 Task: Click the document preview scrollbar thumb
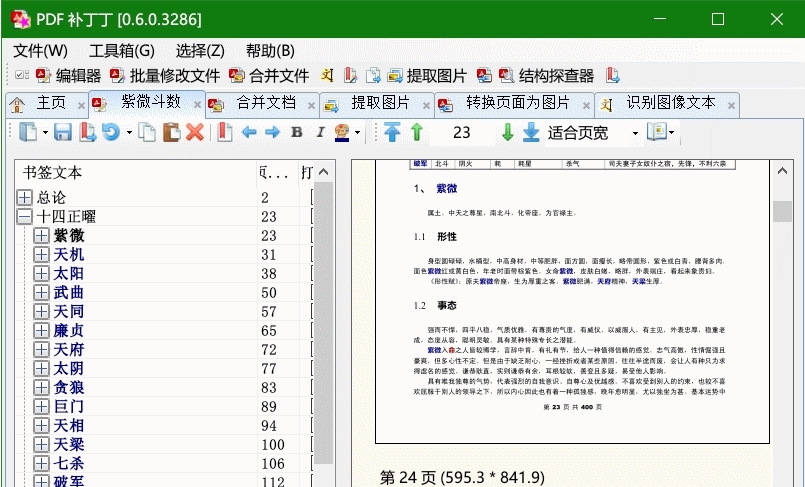tap(782, 211)
